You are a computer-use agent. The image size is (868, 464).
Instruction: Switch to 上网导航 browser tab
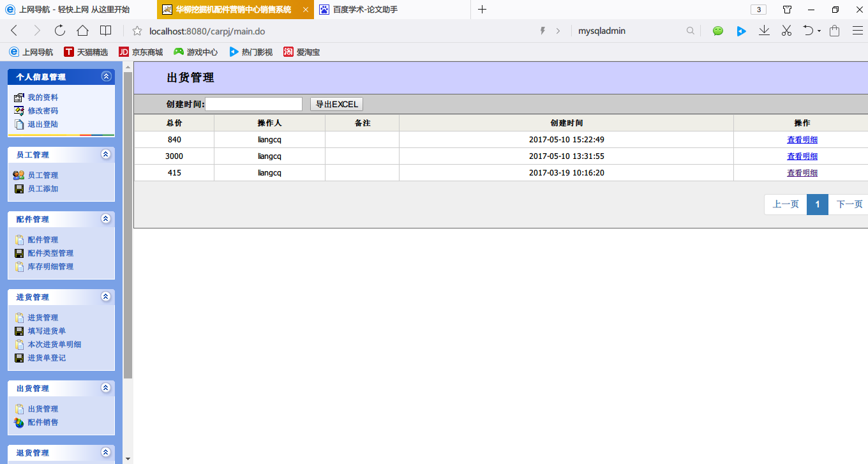[x=78, y=10]
